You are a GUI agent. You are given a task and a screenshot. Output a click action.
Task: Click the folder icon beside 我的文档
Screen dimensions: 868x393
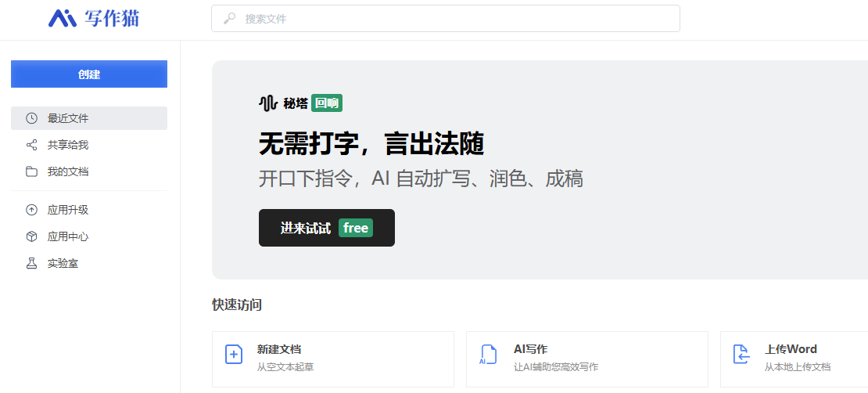click(x=31, y=171)
